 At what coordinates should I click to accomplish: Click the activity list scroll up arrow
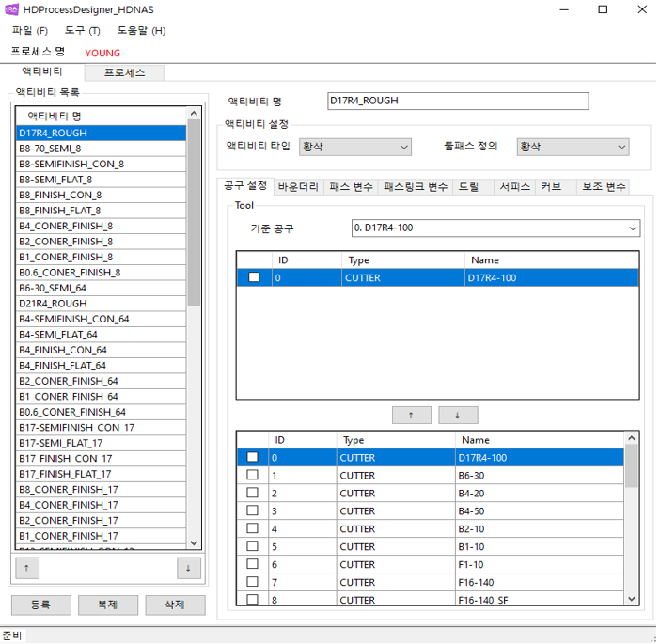point(194,113)
